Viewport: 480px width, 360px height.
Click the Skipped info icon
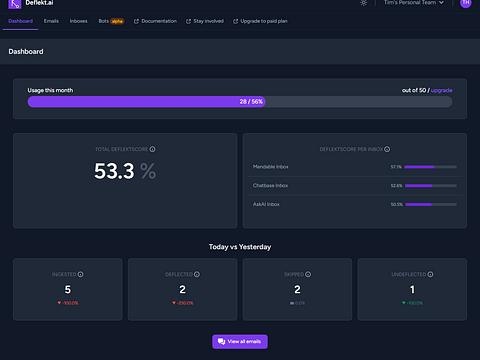click(x=308, y=274)
